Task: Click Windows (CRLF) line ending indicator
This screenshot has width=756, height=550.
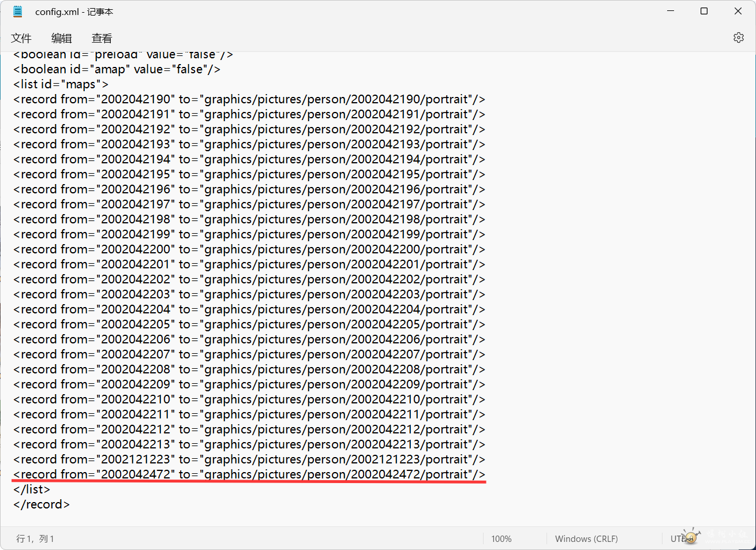Action: [586, 538]
